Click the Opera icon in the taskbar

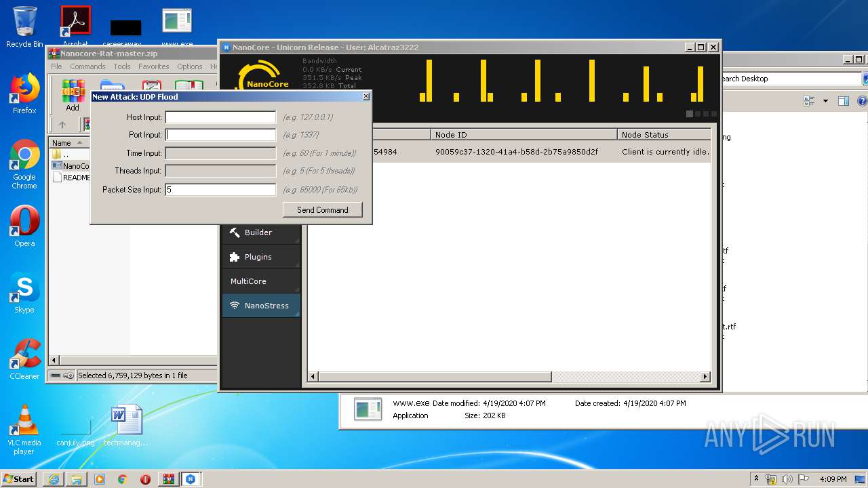point(145,479)
